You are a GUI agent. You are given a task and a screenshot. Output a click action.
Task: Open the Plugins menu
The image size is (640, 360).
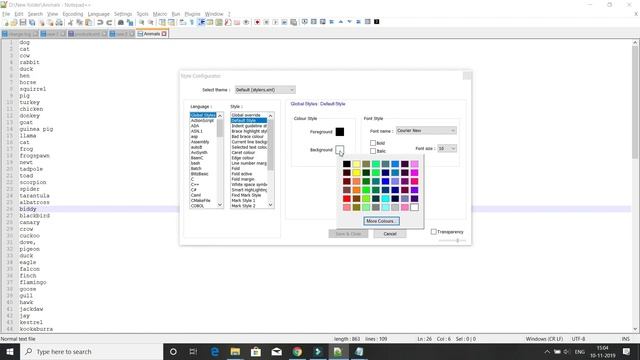(x=192, y=14)
